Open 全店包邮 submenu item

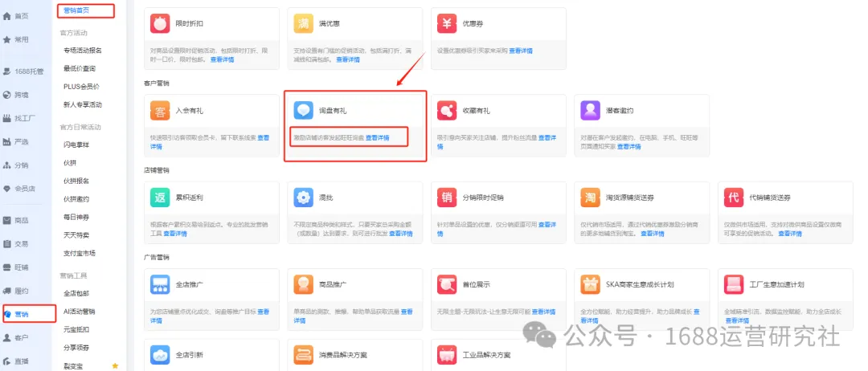76,294
